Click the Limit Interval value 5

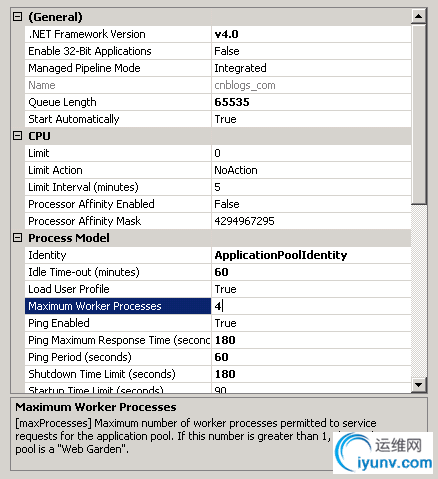coord(311,187)
